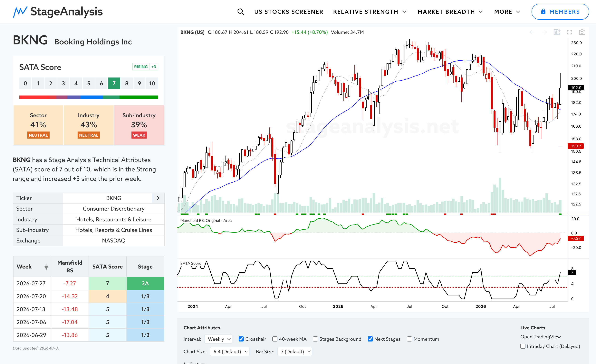The height and width of the screenshot is (364, 596).
Task: Enable the Stages Background checkbox
Action: tap(315, 339)
